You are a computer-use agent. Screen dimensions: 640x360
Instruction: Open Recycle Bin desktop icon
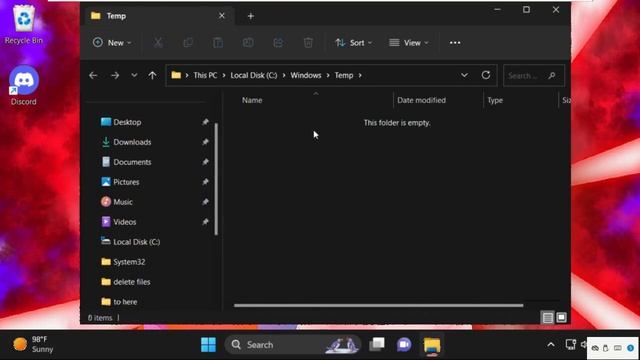(24, 24)
